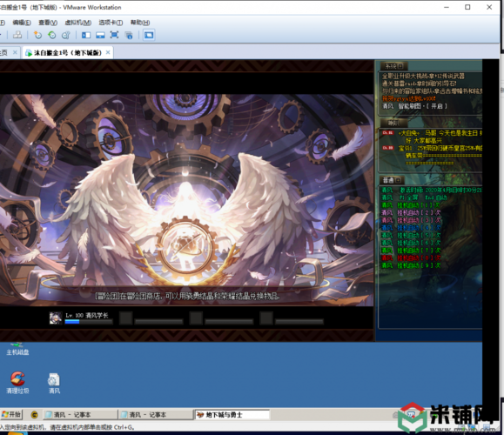Open the 开始 start menu button
Image resolution: width=504 pixels, height=435 pixels.
coord(11,414)
